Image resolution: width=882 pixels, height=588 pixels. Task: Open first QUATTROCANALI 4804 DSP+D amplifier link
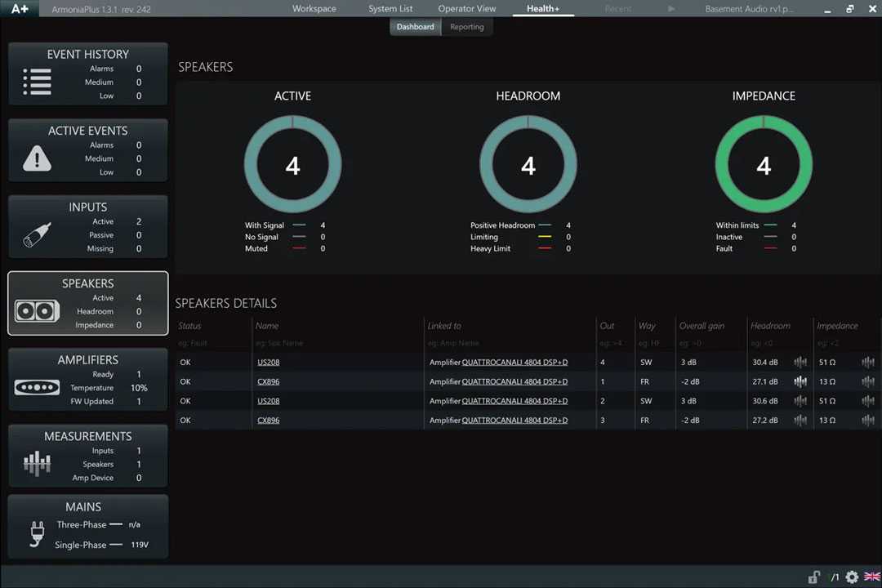tap(514, 363)
